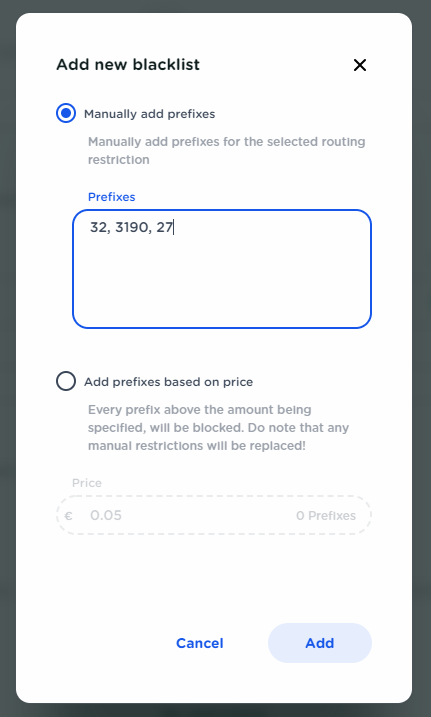Confirm with the Add button
Screen dimensions: 431x717
click(319, 643)
